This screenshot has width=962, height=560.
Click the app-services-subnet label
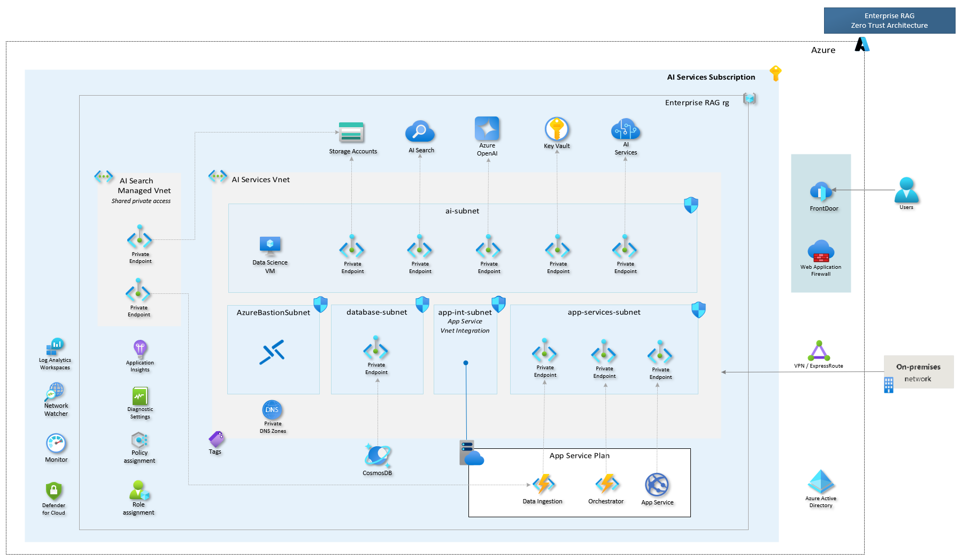[604, 312]
